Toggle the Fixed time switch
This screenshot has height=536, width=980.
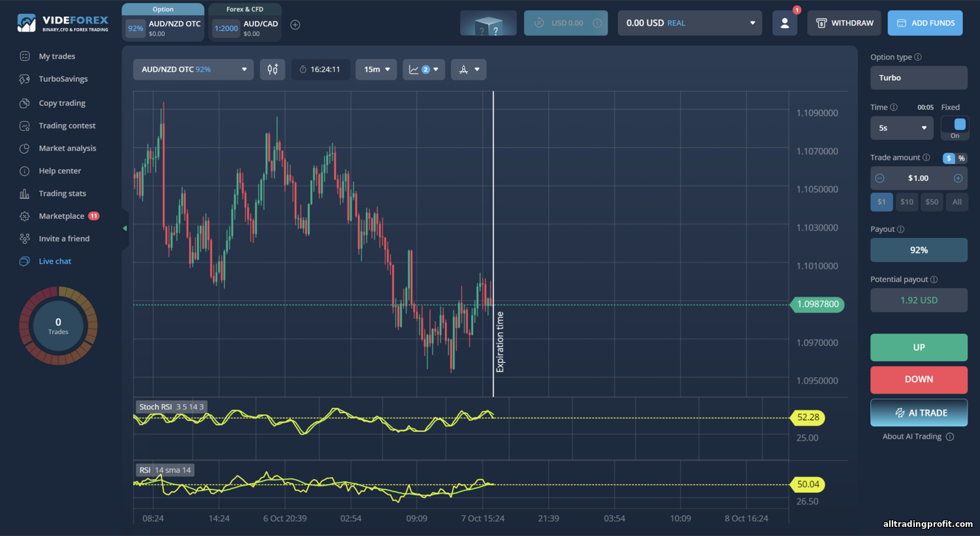tap(955, 127)
